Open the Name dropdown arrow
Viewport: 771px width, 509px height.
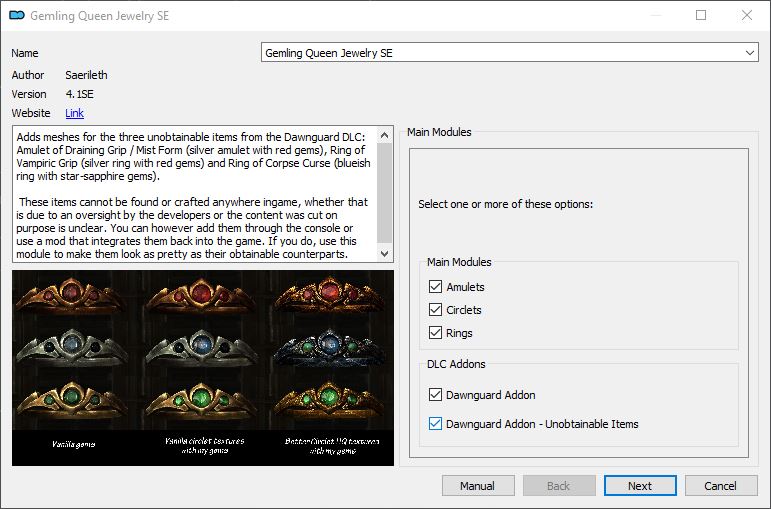(x=749, y=53)
